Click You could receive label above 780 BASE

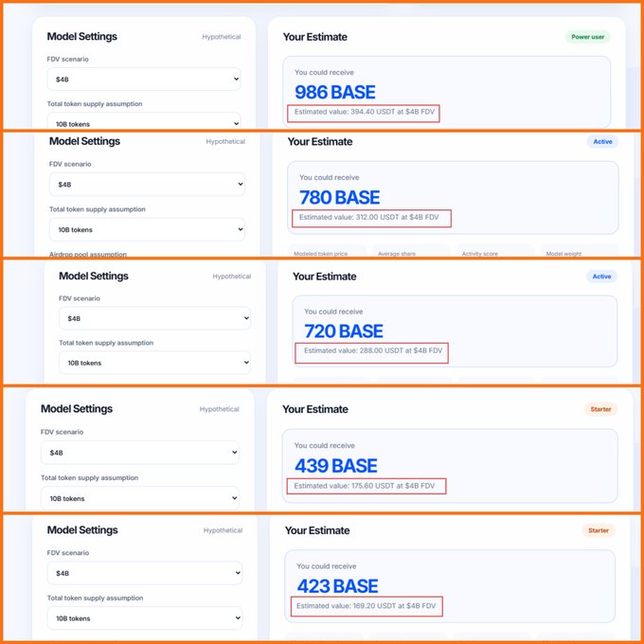click(x=329, y=177)
